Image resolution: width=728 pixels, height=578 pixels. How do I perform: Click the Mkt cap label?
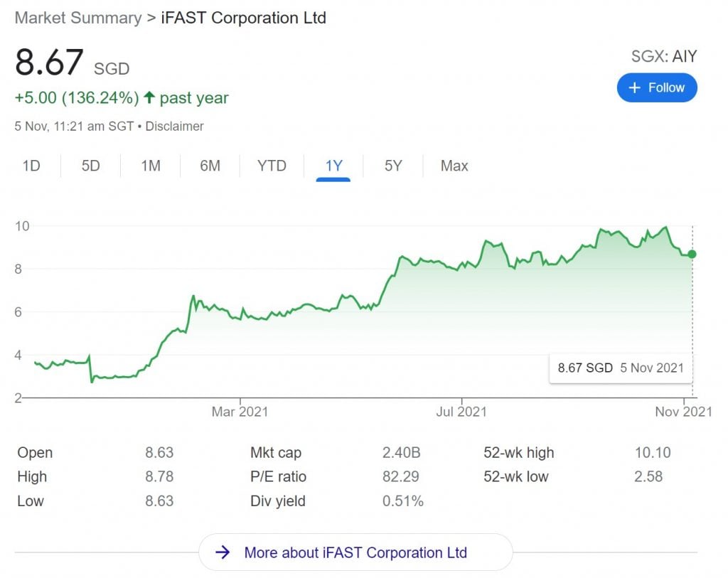(x=276, y=453)
